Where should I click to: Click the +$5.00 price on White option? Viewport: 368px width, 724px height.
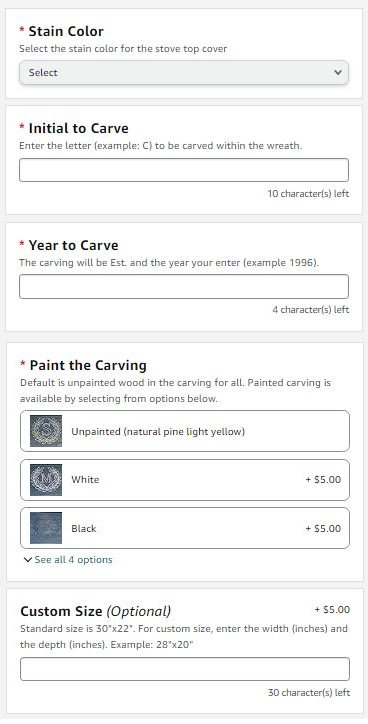click(x=323, y=480)
